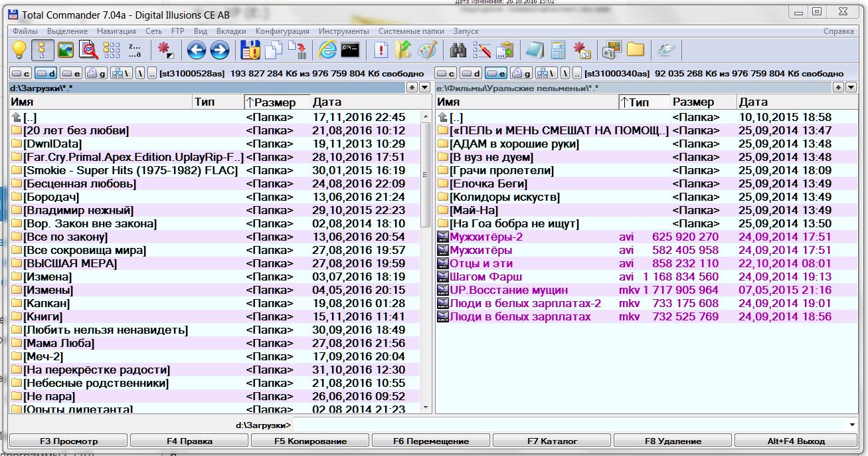868x456 pixels.
Task: Open left panel directory history dropdown arrow
Action: tap(424, 88)
